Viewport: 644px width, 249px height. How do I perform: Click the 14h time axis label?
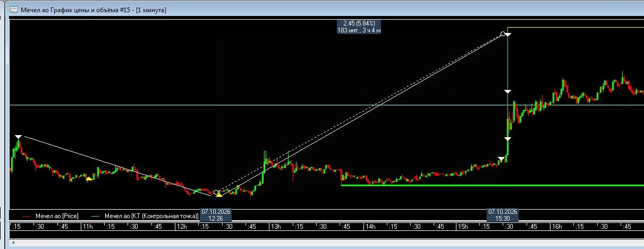[x=369, y=227]
